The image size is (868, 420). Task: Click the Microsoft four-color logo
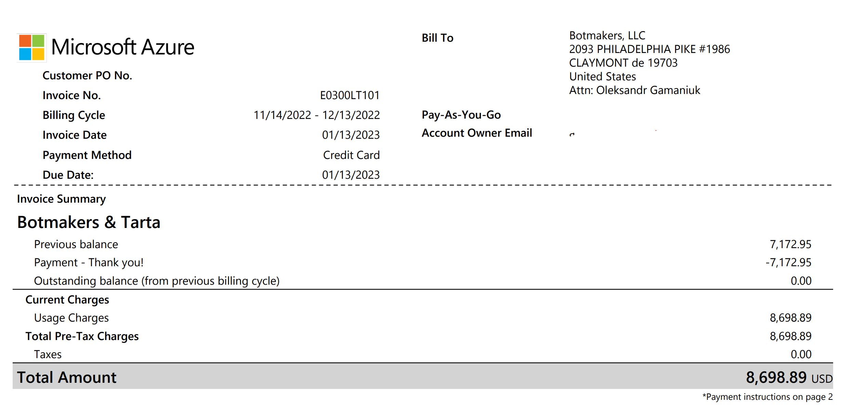[31, 48]
